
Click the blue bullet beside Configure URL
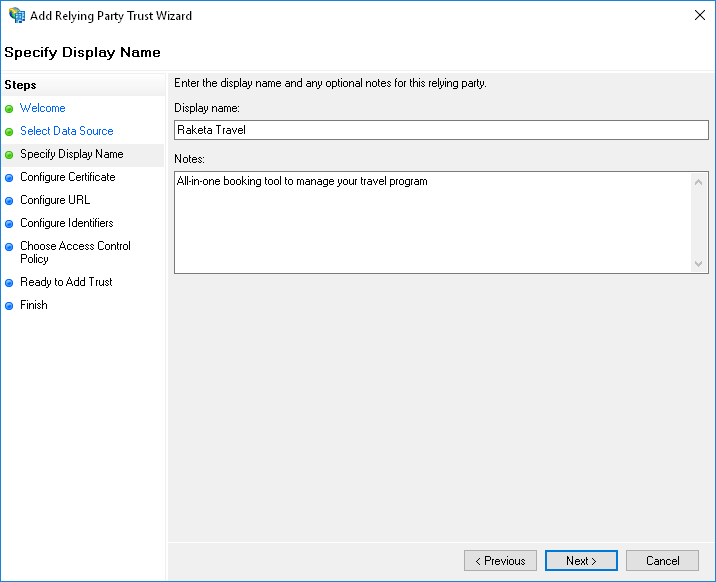click(x=9, y=201)
